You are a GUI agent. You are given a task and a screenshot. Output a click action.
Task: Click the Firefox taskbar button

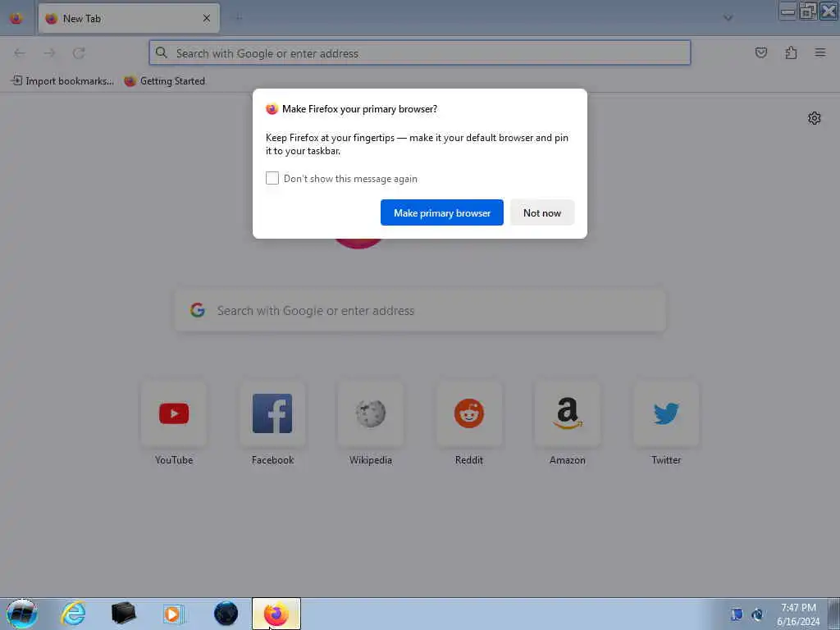coord(276,614)
